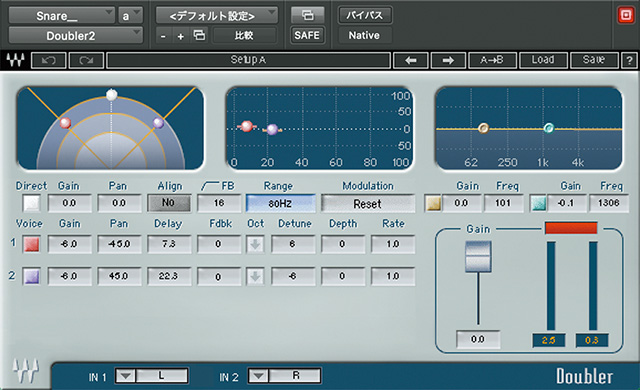The height and width of the screenshot is (390, 640).
Task: Open the Snare_ track selector dropdown
Action: coord(62,16)
